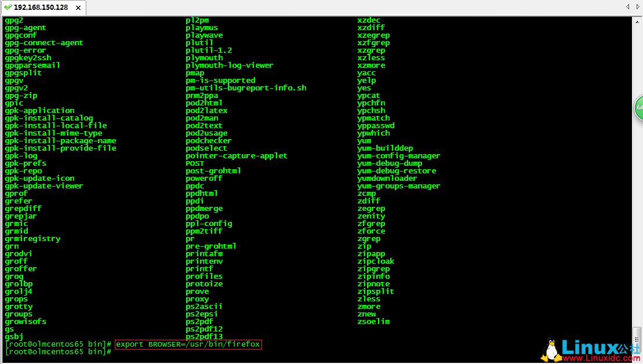
Task: Click the text 'yum-debug-restore'
Action: pos(397,170)
